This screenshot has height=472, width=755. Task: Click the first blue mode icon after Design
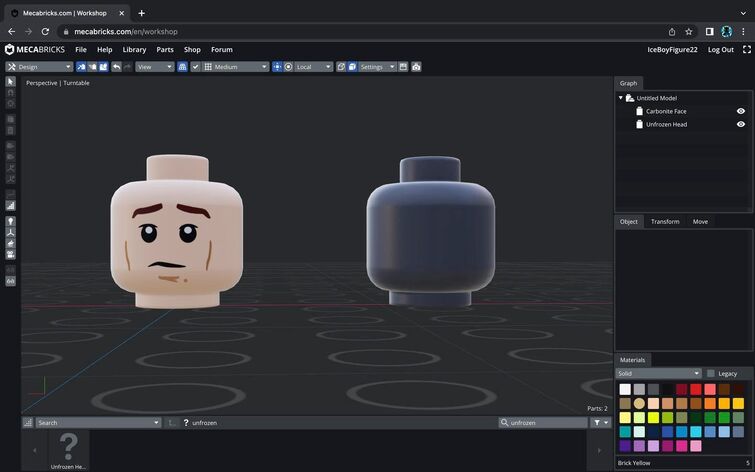coord(81,67)
